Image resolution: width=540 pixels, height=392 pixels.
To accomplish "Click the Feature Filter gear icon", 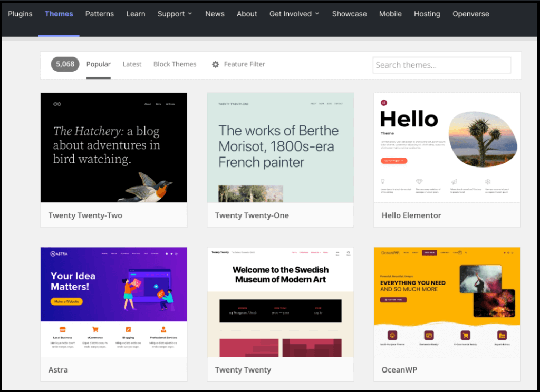I will coord(216,64).
